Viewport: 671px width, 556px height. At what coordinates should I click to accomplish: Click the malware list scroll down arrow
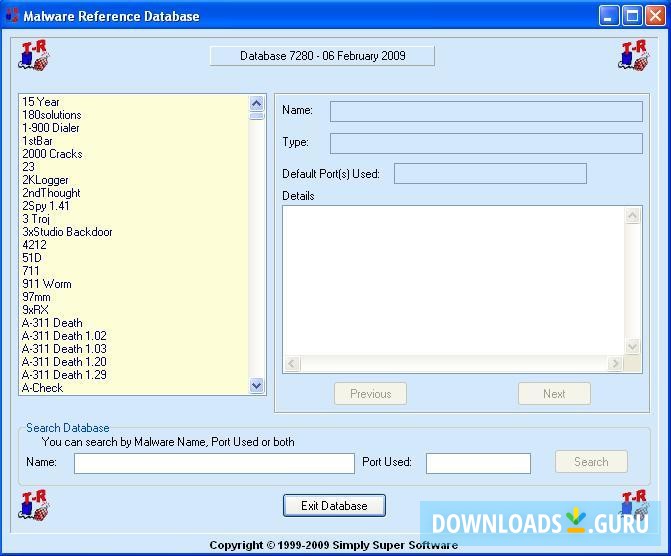pyautogui.click(x=256, y=386)
